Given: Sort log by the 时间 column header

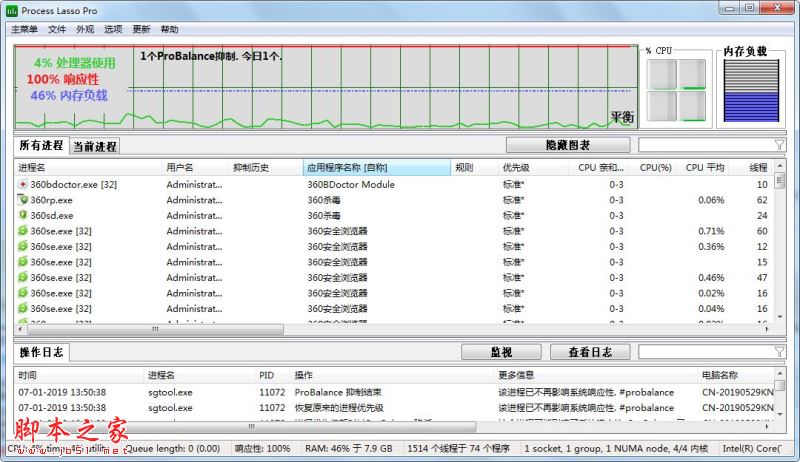Looking at the screenshot, I should (79, 375).
